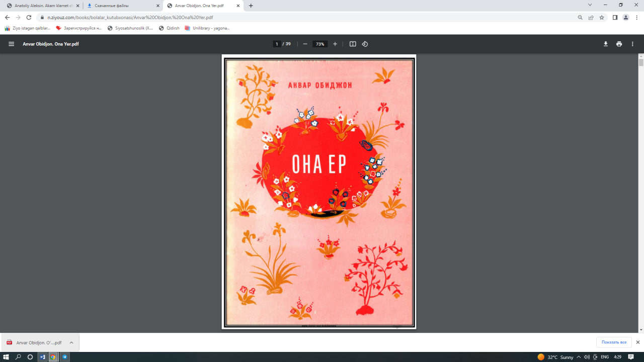644x362 pixels.
Task: Open the Windows Start menu
Action: click(x=7, y=357)
